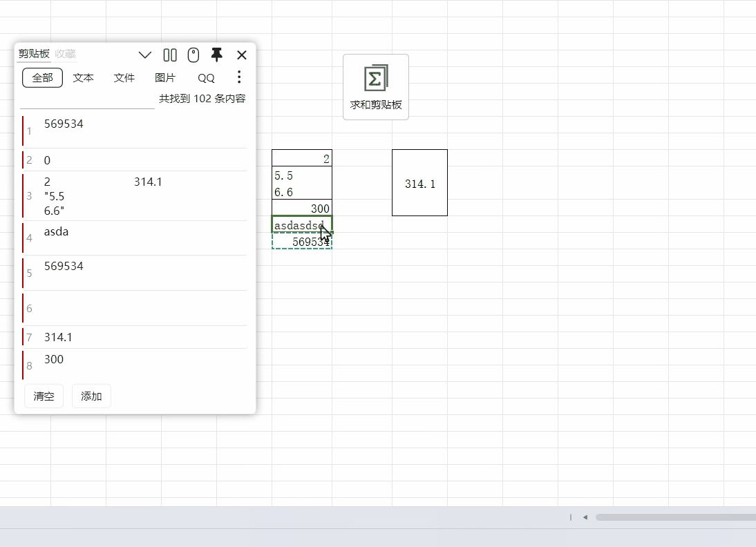Collapse panel using the down chevron
756x547 pixels.
145,55
